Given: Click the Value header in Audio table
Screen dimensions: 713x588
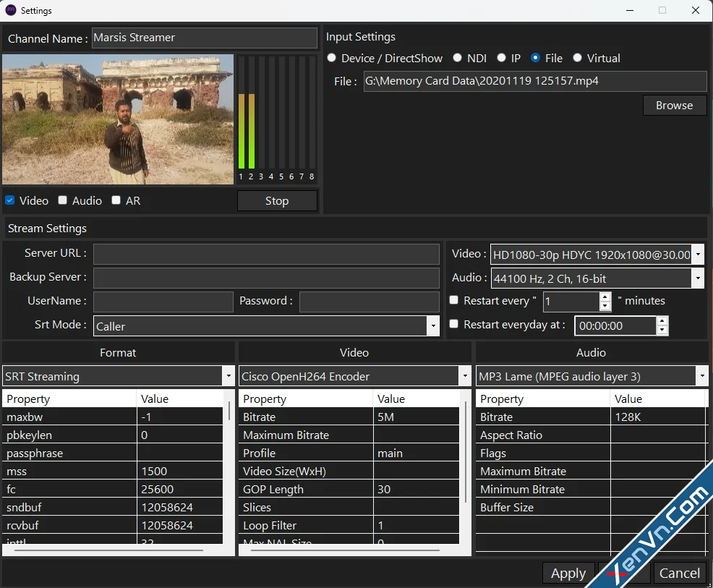Looking at the screenshot, I should [x=658, y=399].
